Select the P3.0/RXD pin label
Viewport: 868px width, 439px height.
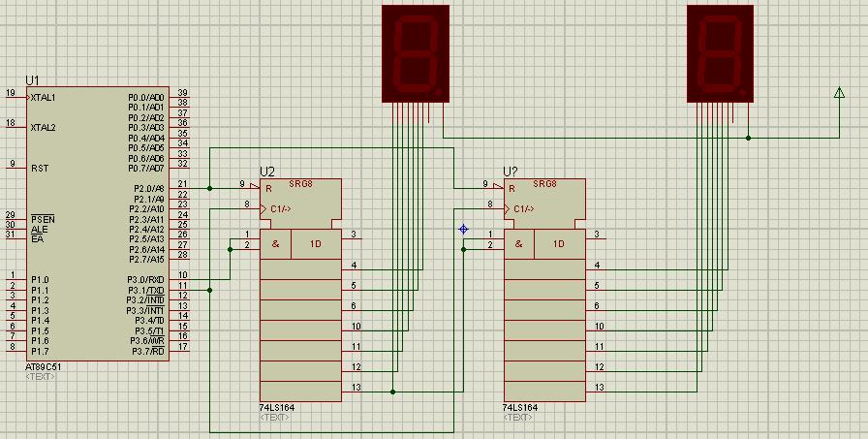[x=146, y=279]
